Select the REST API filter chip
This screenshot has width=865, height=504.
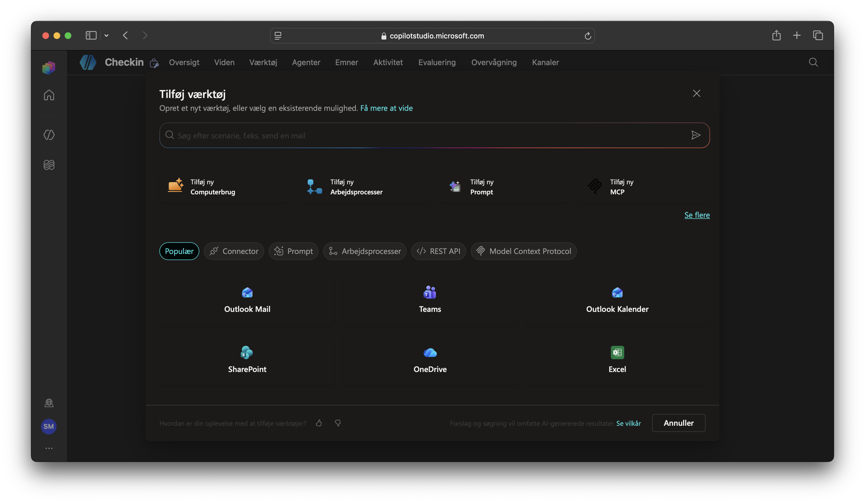coord(438,251)
